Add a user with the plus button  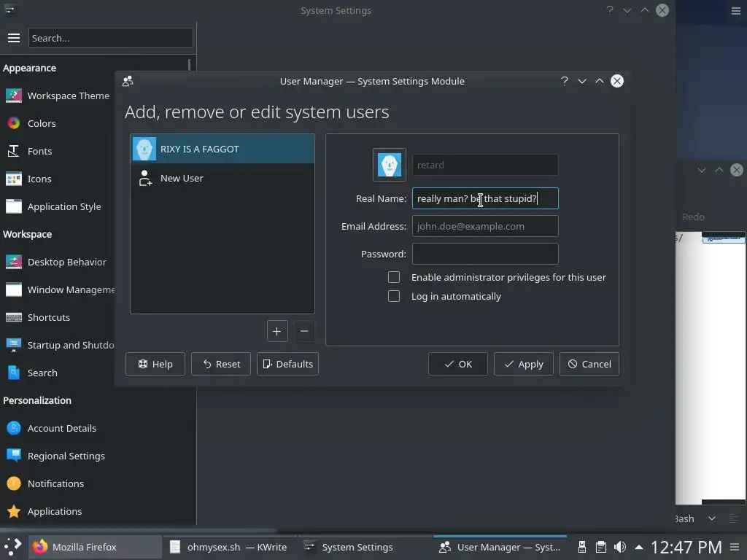[277, 331]
